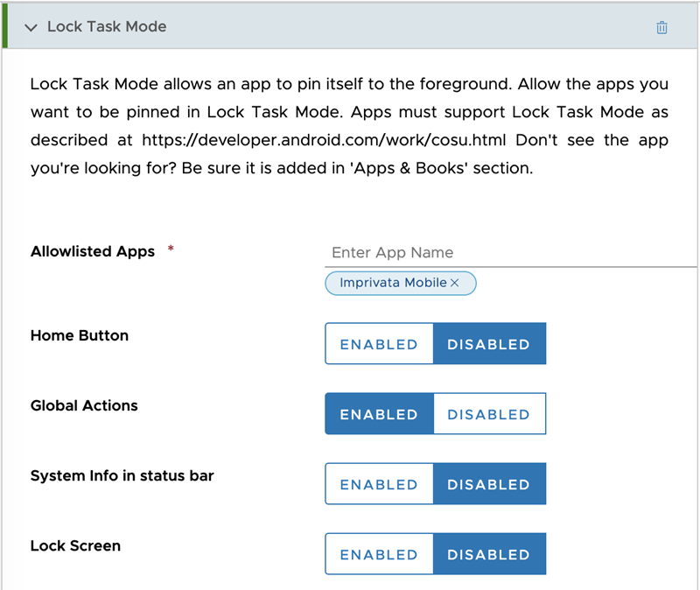The height and width of the screenshot is (590, 700).
Task: Select Disabled for System Info in status bar
Action: tap(488, 484)
